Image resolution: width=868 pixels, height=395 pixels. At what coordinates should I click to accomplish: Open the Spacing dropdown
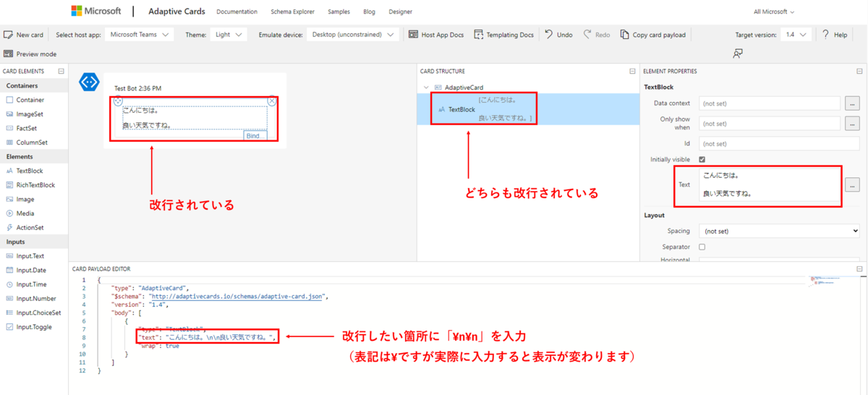point(779,231)
